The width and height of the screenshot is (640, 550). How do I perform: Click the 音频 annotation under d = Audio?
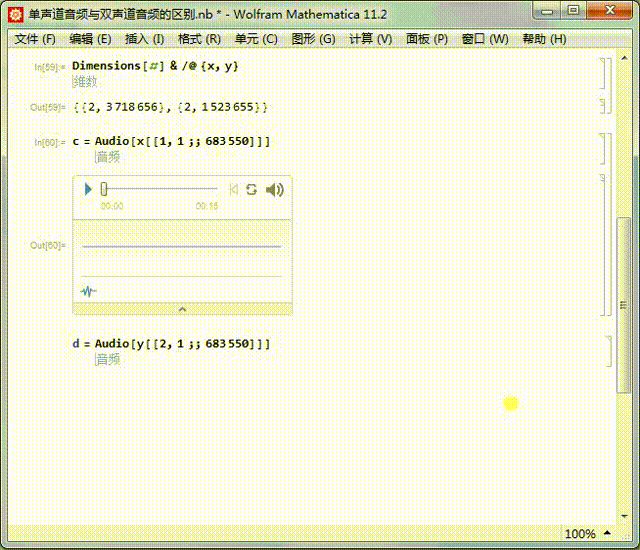[108, 359]
